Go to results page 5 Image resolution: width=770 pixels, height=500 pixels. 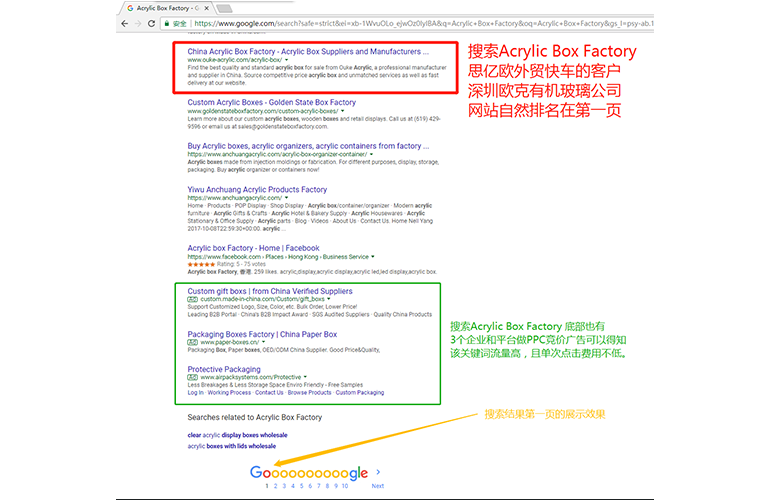click(302, 486)
